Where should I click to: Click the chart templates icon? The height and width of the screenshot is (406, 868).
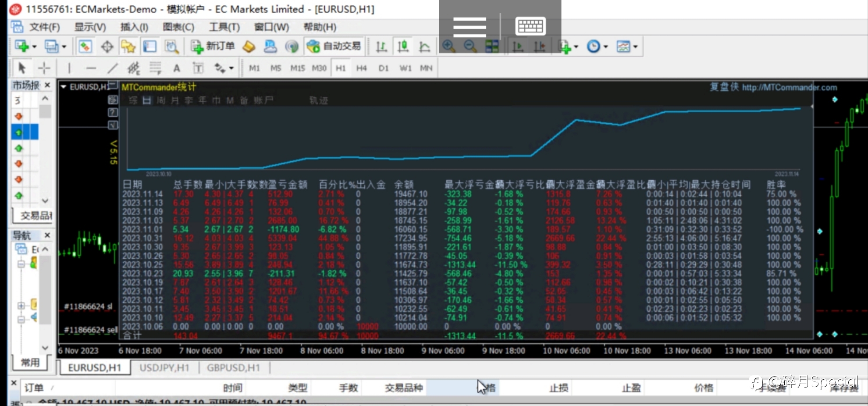pos(623,46)
